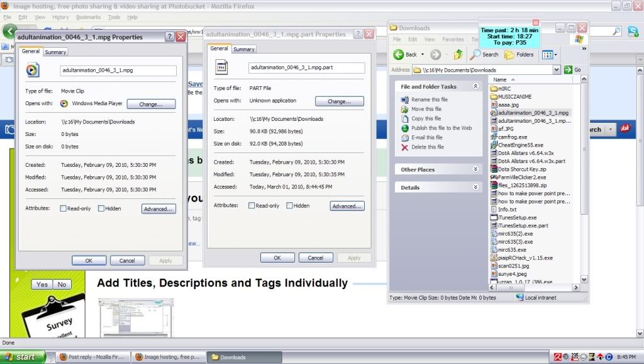Click the Start button on the taskbar
The image size is (644, 364).
(23, 357)
